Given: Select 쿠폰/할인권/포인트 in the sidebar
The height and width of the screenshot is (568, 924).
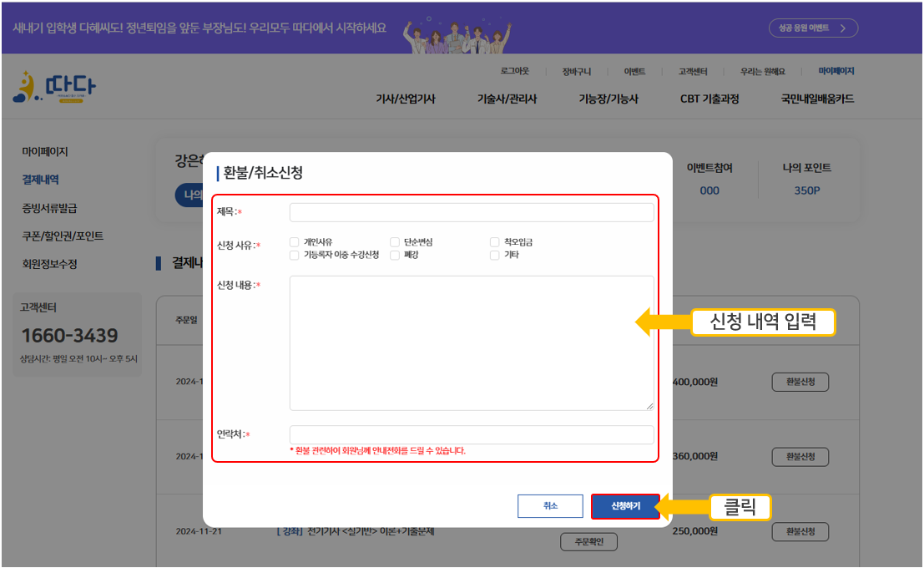Looking at the screenshot, I should click(63, 236).
